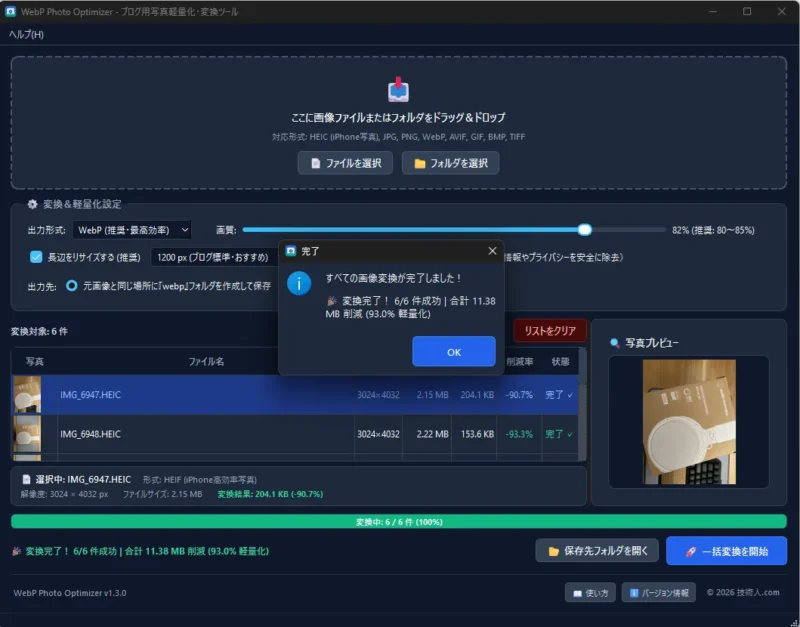Click the drag-and-drop inbox icon
Viewport: 800px width, 627px height.
click(398, 89)
